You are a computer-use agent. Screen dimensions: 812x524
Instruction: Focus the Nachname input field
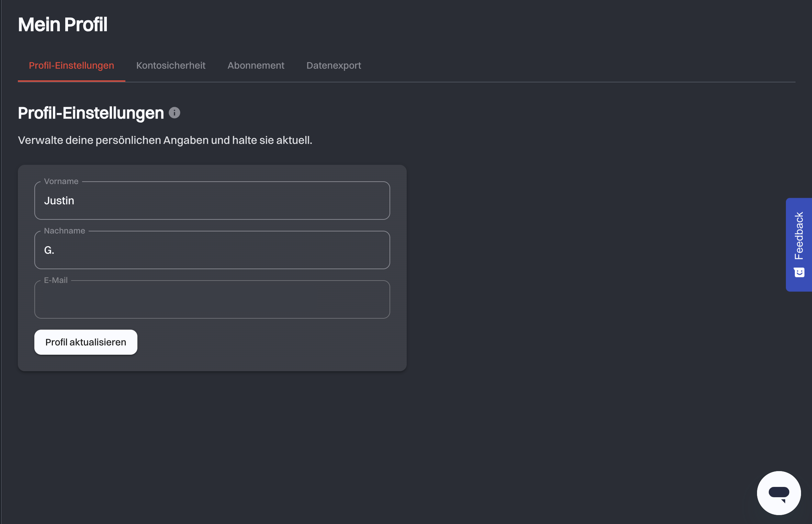[212, 250]
